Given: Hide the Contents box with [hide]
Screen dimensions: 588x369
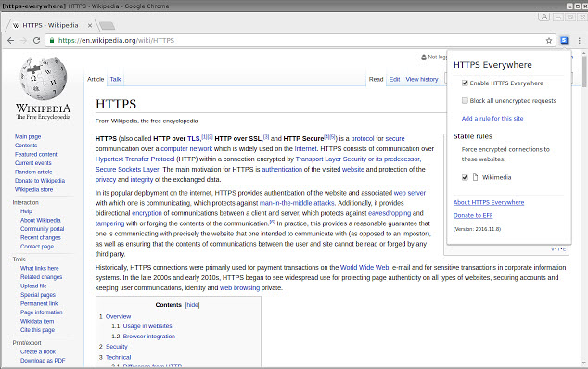Looking at the screenshot, I should pos(192,305).
